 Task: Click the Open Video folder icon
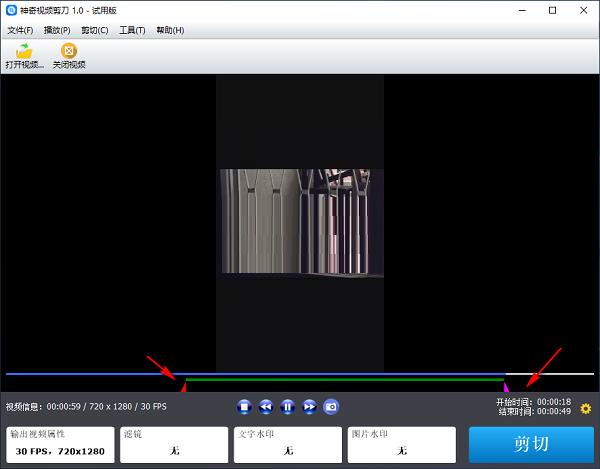coord(24,51)
